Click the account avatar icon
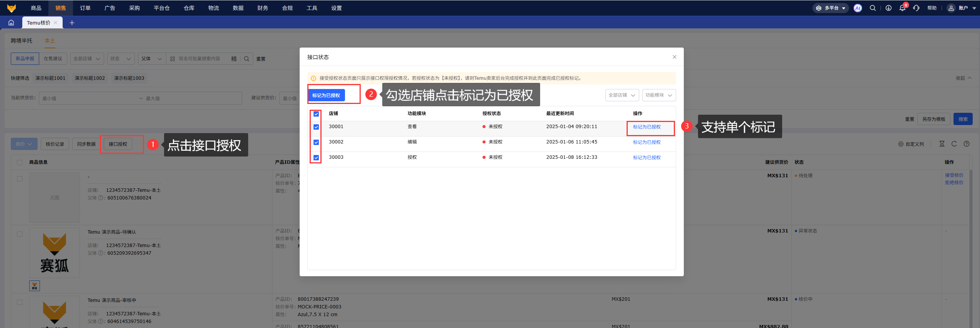 (951, 8)
